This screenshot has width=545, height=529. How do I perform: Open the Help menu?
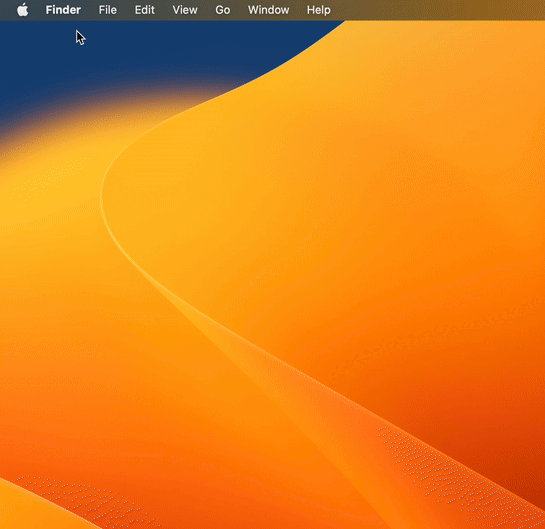point(319,10)
